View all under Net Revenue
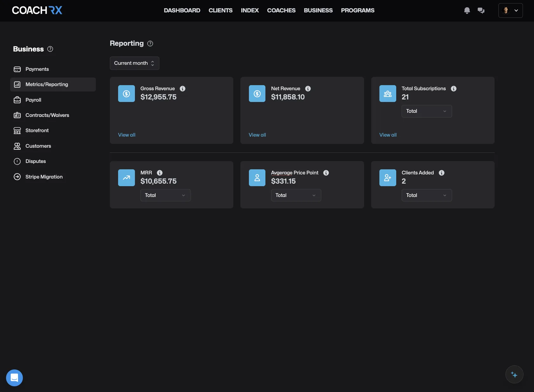This screenshot has height=392, width=534. click(257, 135)
